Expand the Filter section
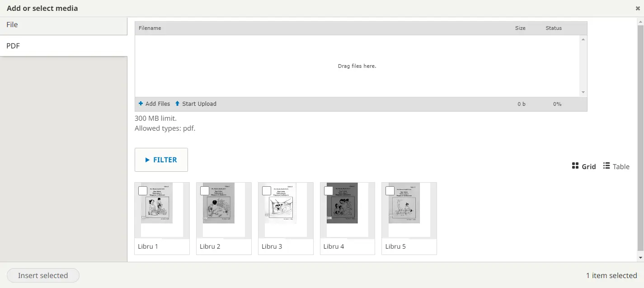 pos(161,160)
